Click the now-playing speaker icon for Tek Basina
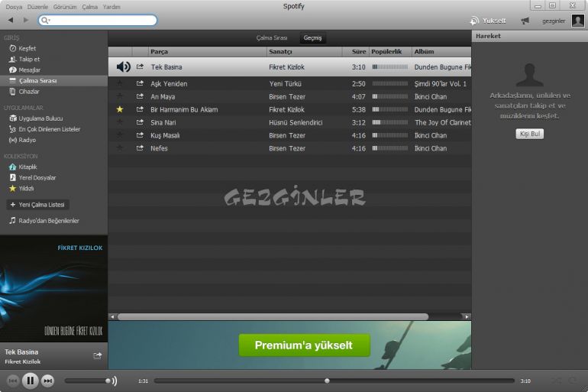 point(123,66)
